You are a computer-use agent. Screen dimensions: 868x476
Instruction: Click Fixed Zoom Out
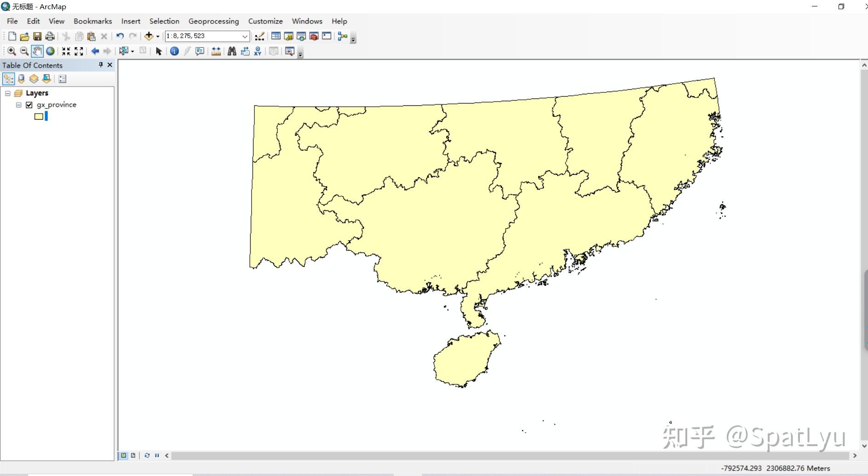coord(79,52)
